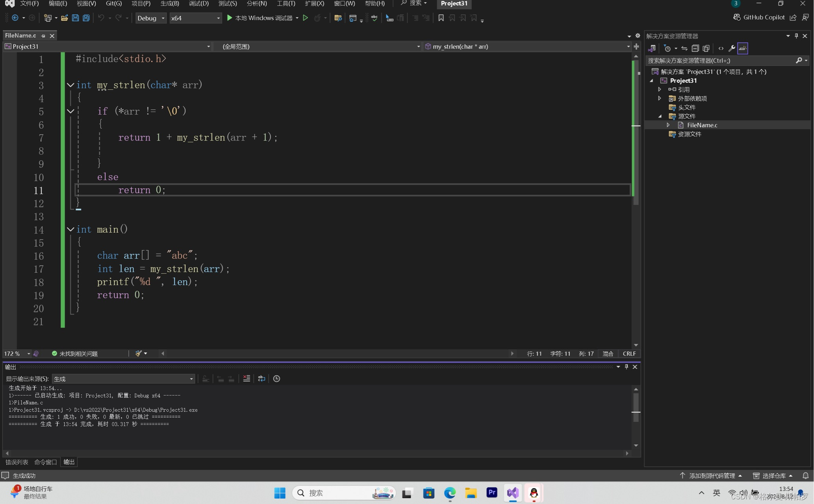
Task: Open Premiere Pro from the taskbar
Action: (491, 493)
